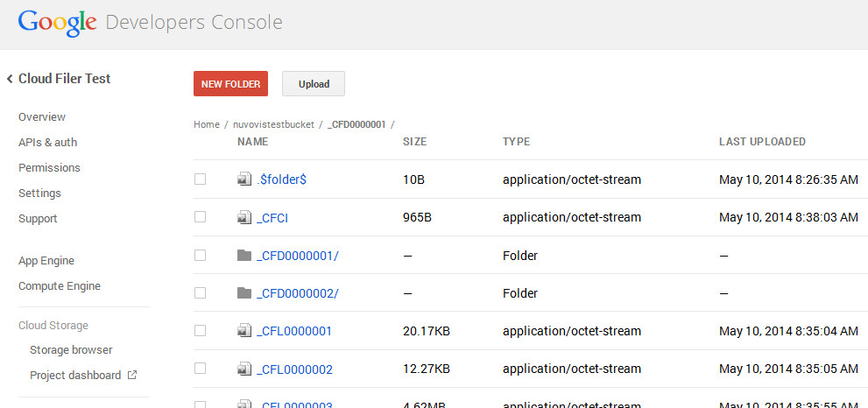Click the file icon beside _CFL0000001
The image size is (868, 408).
pos(244,331)
